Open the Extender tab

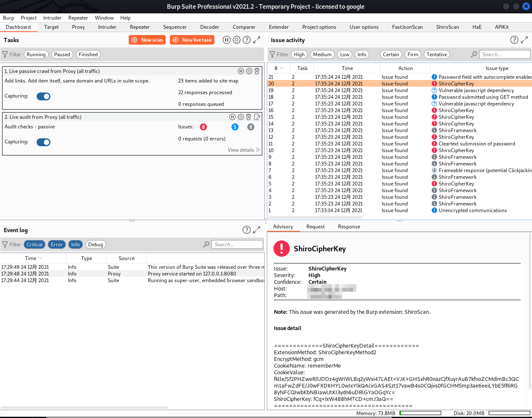coord(278,27)
